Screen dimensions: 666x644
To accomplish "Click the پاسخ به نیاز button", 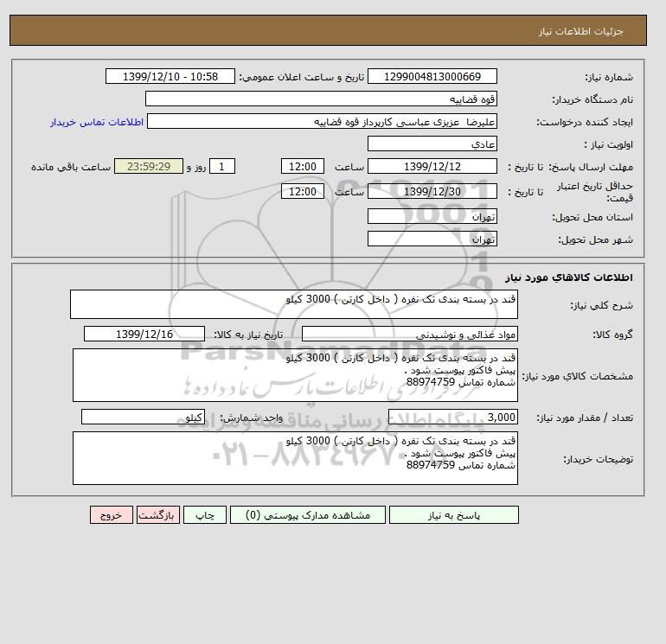I will click(453, 515).
